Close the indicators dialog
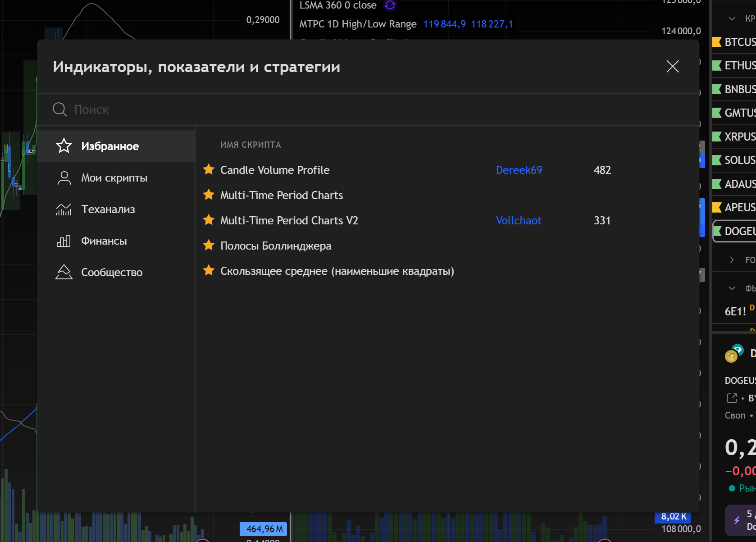756x542 pixels. click(x=672, y=67)
